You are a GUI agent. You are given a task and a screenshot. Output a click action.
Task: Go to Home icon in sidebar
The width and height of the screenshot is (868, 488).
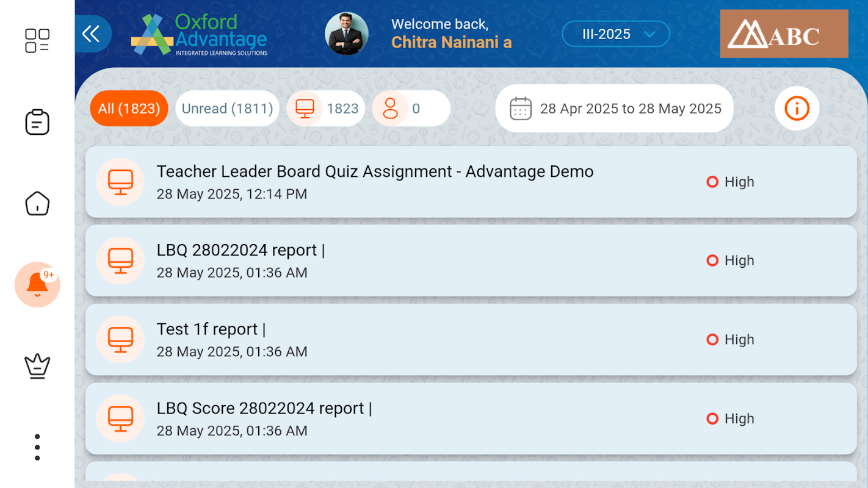pyautogui.click(x=37, y=203)
